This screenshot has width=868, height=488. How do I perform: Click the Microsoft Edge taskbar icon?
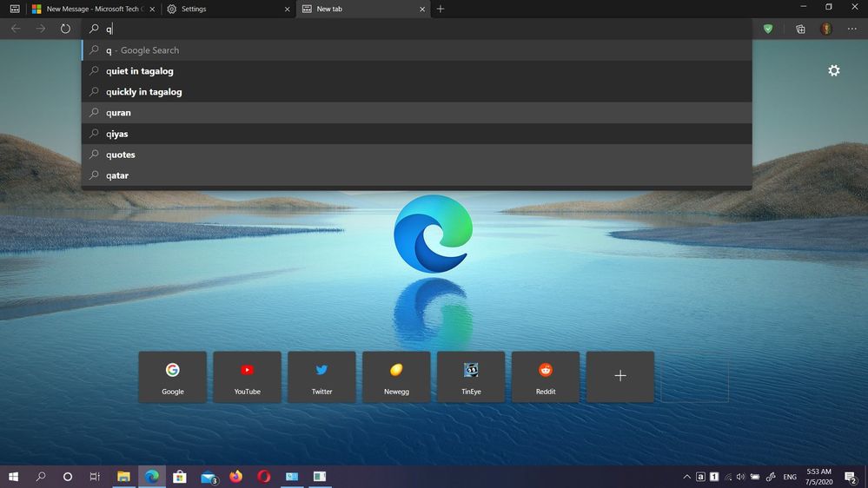(152, 477)
